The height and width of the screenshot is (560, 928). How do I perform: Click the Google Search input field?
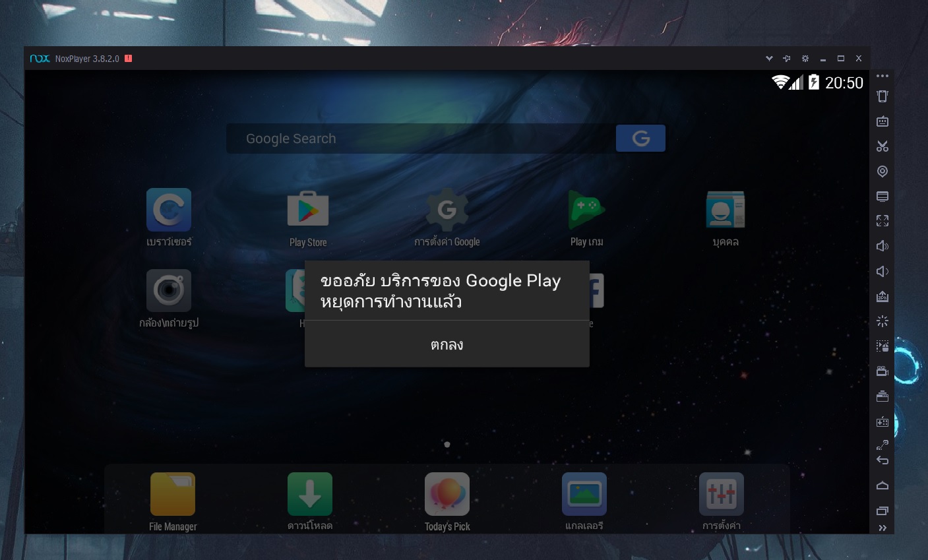pos(421,139)
